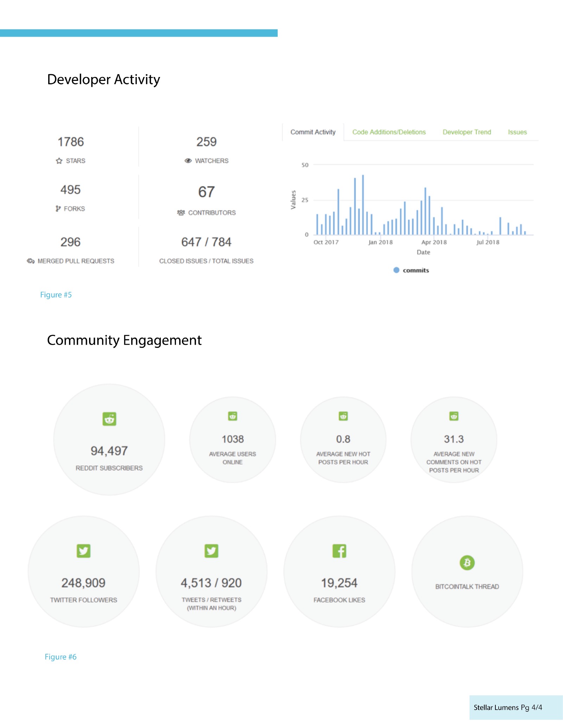Image resolution: width=563 pixels, height=728 pixels.
Task: Open the Bitcointalk Thread link
Action: [x=467, y=587]
